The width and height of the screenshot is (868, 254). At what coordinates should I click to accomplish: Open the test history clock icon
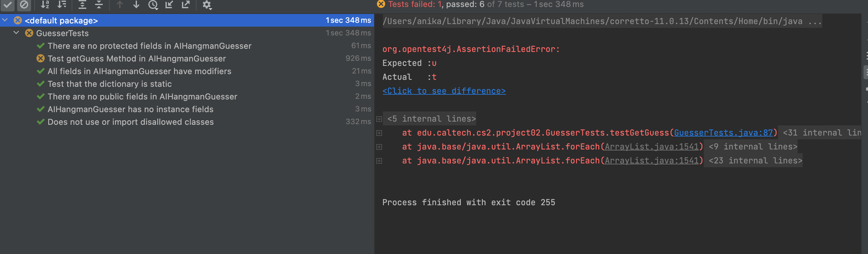pos(153,5)
